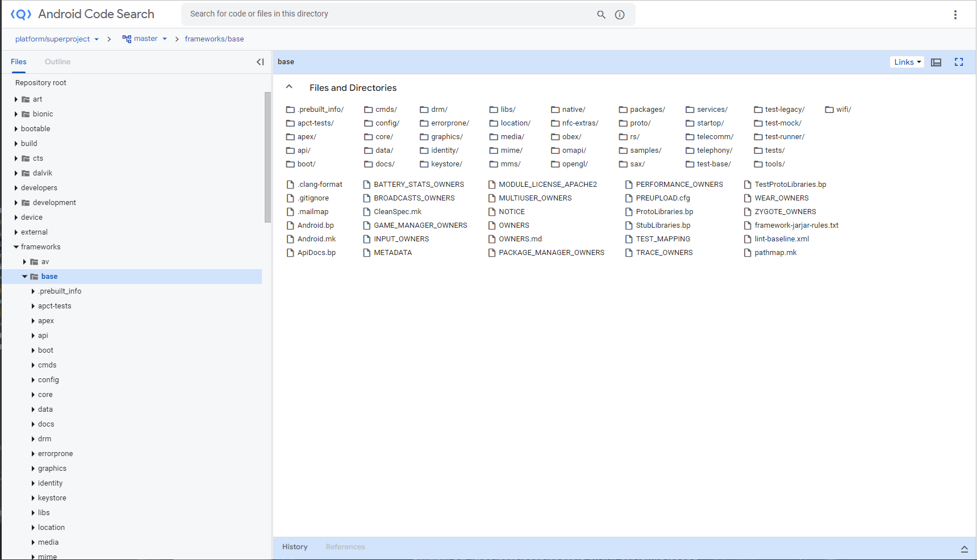The height and width of the screenshot is (560, 977).
Task: Open the wifi/ folder icon
Action: click(x=829, y=110)
